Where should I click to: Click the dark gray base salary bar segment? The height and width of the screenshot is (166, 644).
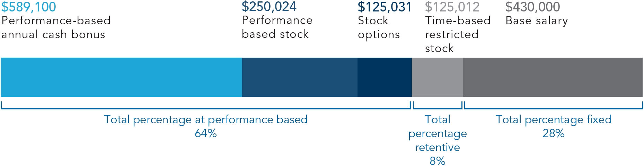(x=553, y=77)
